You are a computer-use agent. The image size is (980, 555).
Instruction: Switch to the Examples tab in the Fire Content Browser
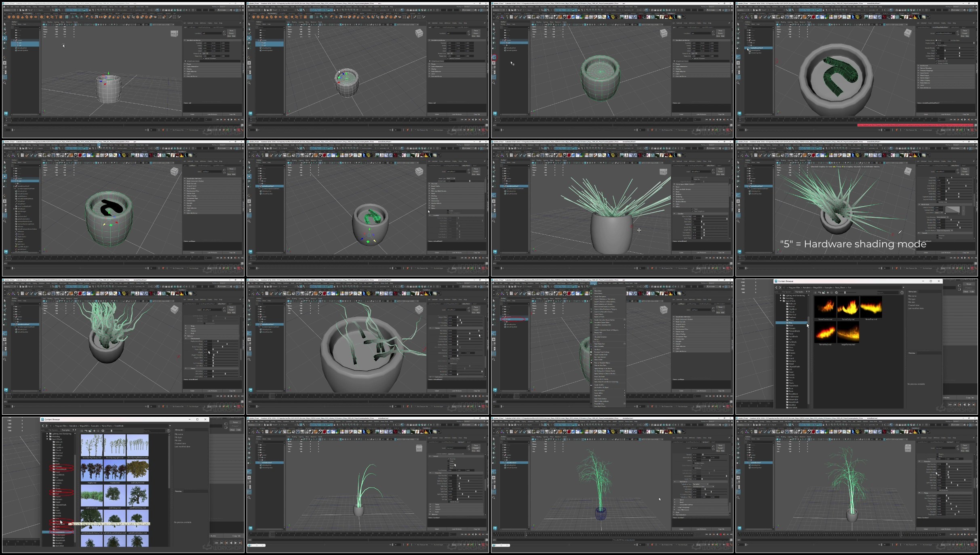tap(799, 292)
